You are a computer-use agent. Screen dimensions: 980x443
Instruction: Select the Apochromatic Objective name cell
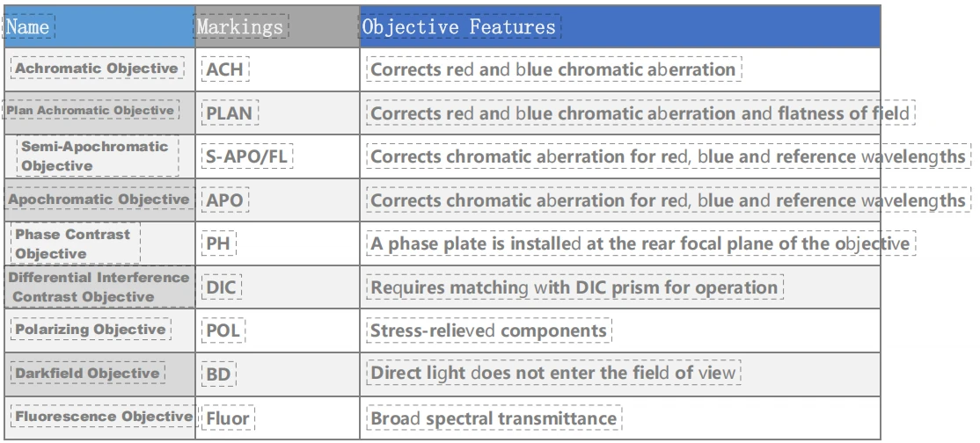pyautogui.click(x=99, y=200)
